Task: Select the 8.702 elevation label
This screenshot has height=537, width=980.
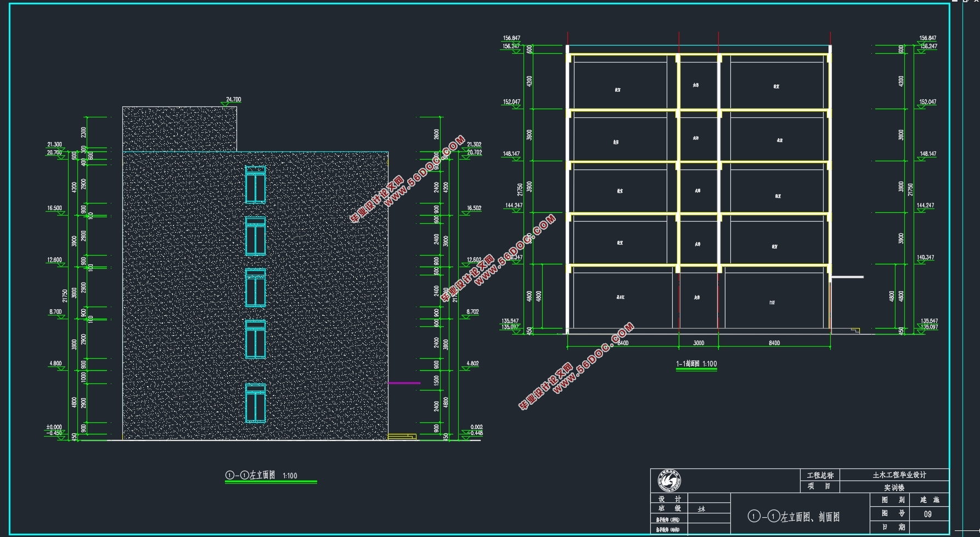Action: click(x=473, y=312)
